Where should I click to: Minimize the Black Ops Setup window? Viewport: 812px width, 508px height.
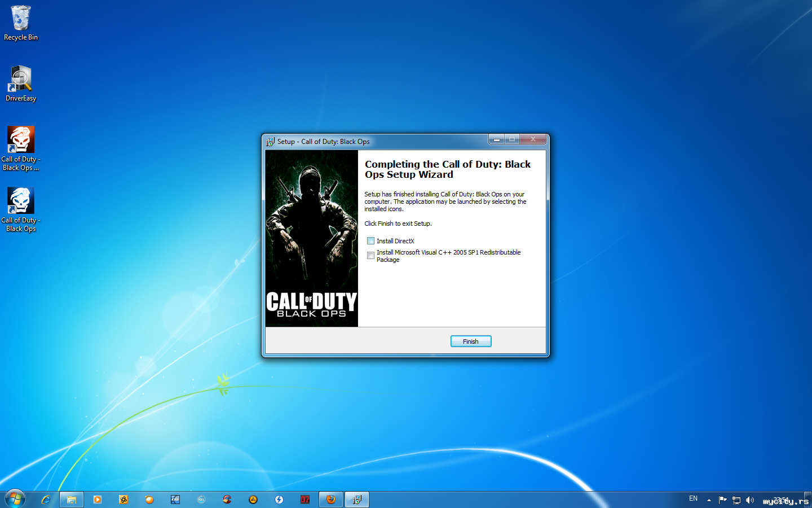(496, 139)
